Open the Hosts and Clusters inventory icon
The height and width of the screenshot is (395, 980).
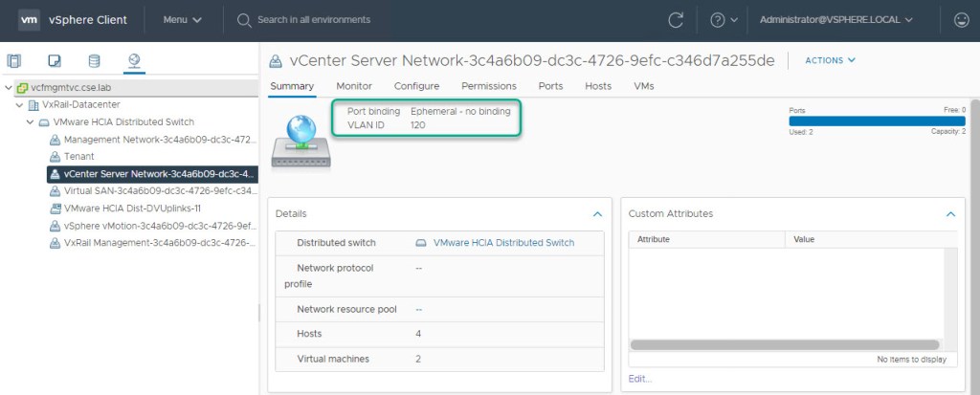click(14, 61)
